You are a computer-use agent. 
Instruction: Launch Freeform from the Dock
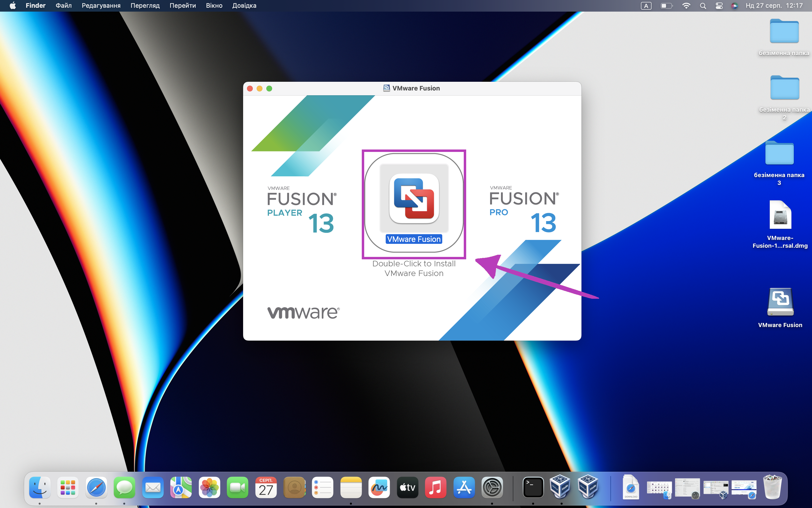[x=379, y=487]
